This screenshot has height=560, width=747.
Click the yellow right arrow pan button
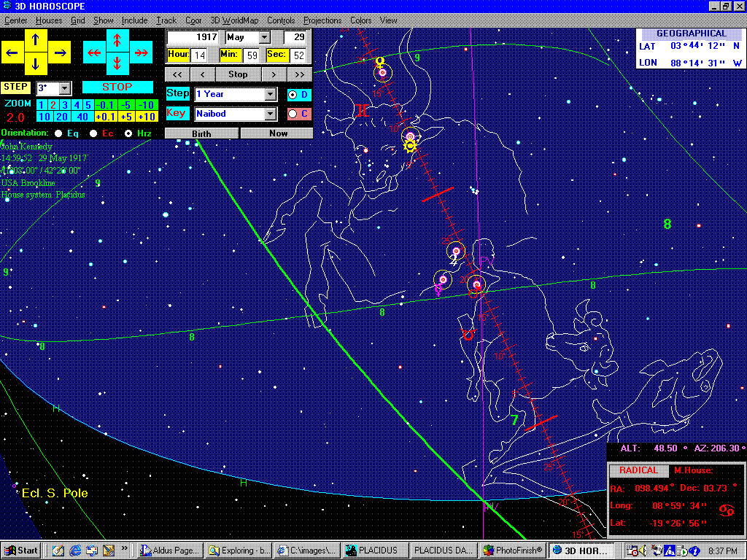(59, 52)
